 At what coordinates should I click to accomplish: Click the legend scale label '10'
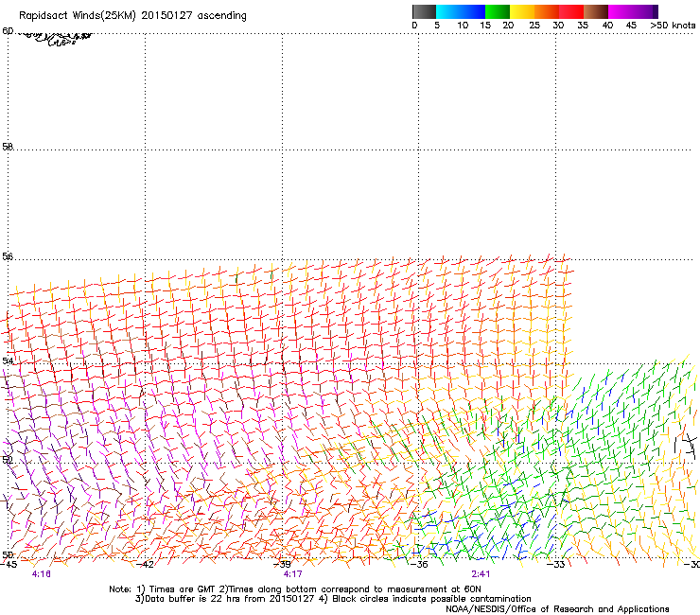(463, 26)
